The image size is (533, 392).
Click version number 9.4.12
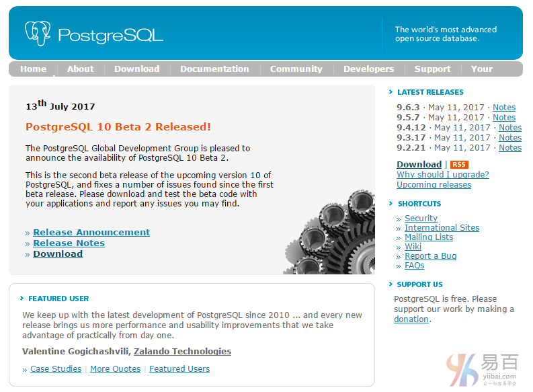(x=411, y=128)
